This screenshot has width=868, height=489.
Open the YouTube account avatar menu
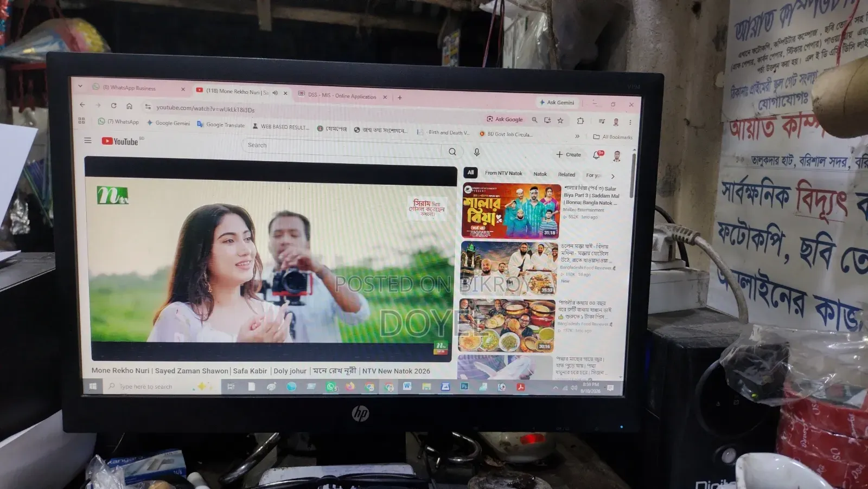(x=617, y=156)
